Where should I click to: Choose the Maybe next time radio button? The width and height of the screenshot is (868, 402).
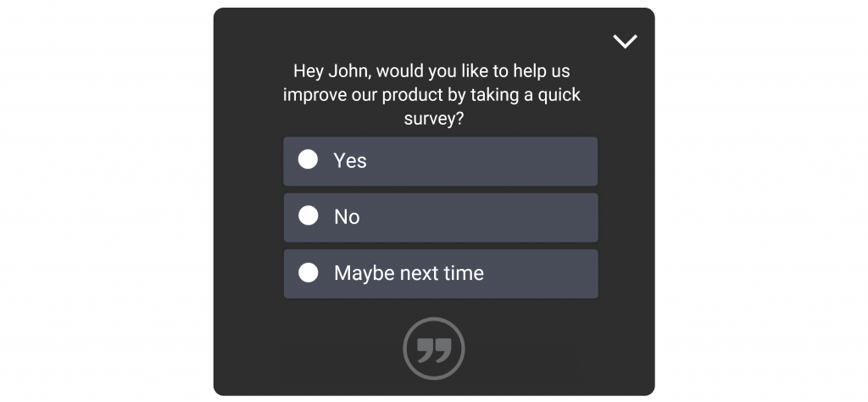[309, 272]
